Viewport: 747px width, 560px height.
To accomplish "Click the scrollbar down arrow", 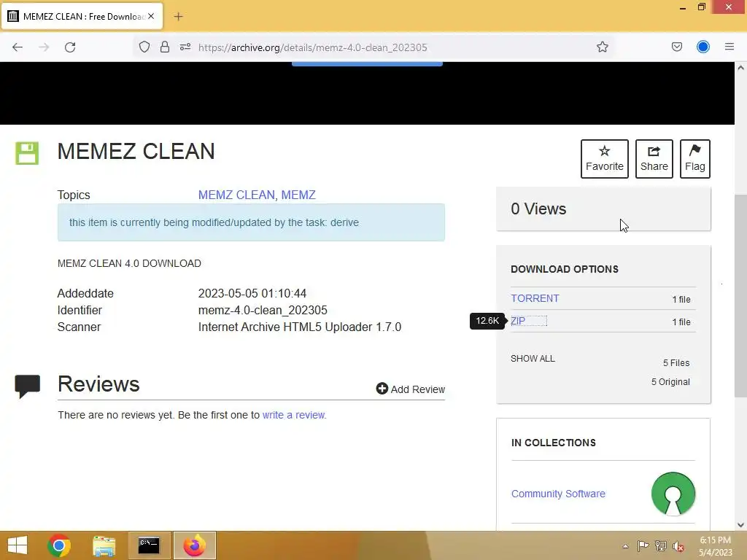I will click(x=740, y=525).
